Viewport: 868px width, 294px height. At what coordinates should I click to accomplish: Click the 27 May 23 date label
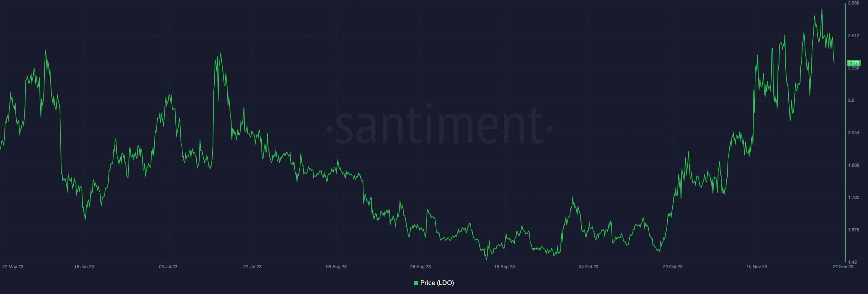click(13, 267)
